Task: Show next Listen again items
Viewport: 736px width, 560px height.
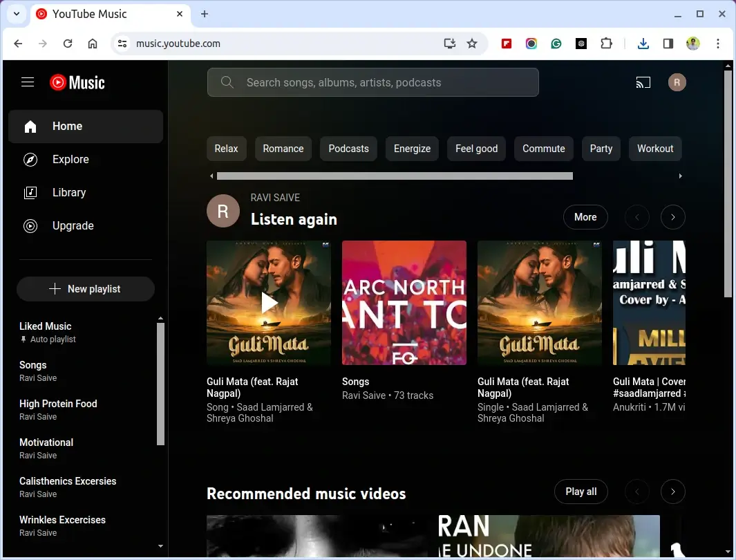Action: tap(672, 217)
